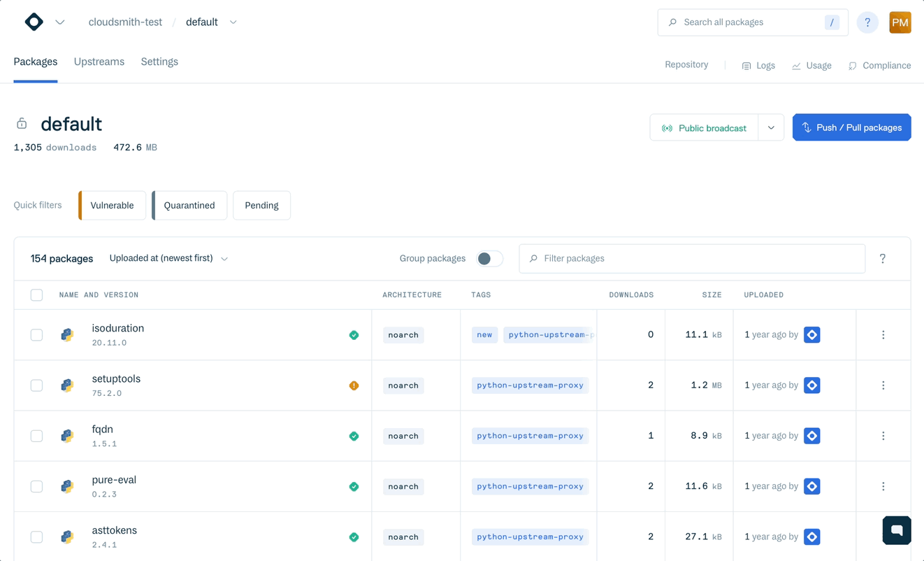Open the Logs section
Viewport: 924px width, 561px height.
[758, 66]
